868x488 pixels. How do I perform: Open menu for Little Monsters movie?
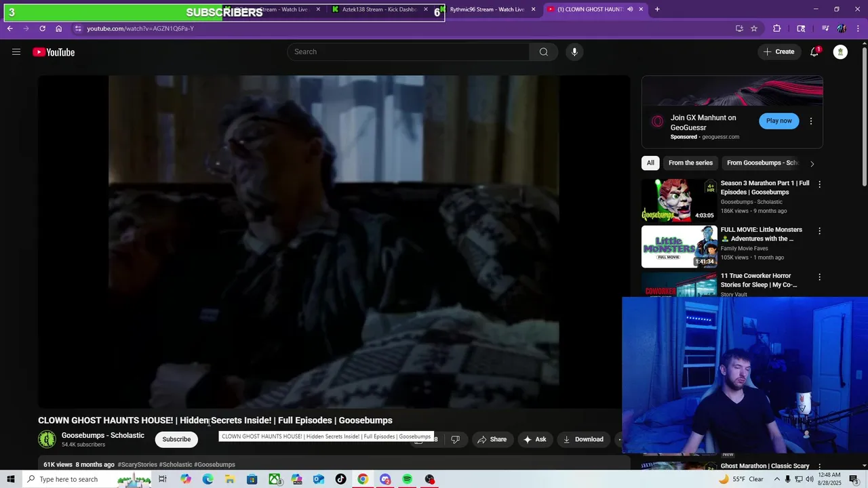click(819, 231)
